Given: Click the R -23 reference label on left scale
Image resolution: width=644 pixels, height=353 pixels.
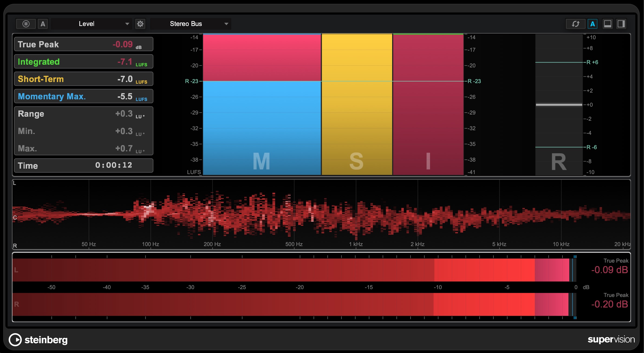Looking at the screenshot, I should 192,81.
